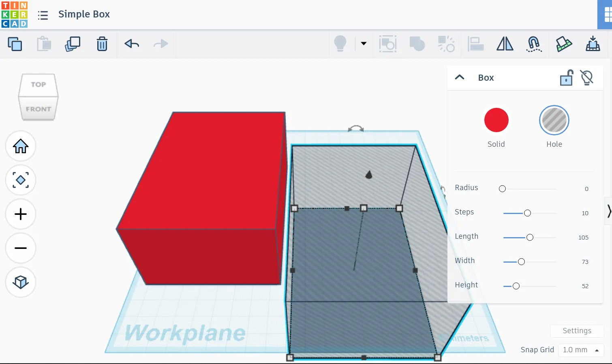The width and height of the screenshot is (612, 364).
Task: Set the shape to Hole
Action: (x=554, y=120)
